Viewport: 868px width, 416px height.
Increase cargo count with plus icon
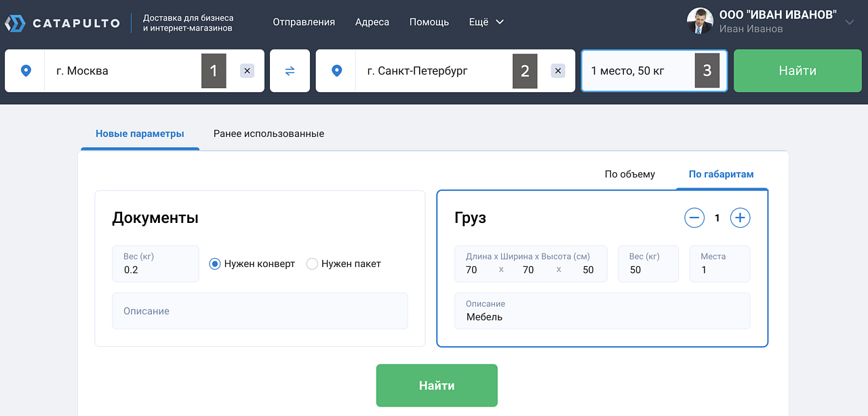[x=740, y=218]
